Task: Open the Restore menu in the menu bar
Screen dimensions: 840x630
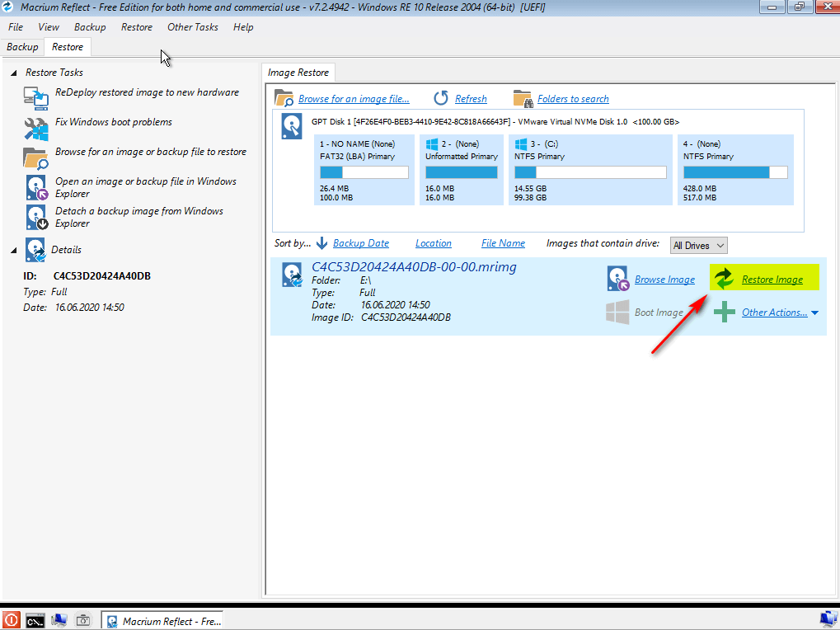Action: (137, 26)
